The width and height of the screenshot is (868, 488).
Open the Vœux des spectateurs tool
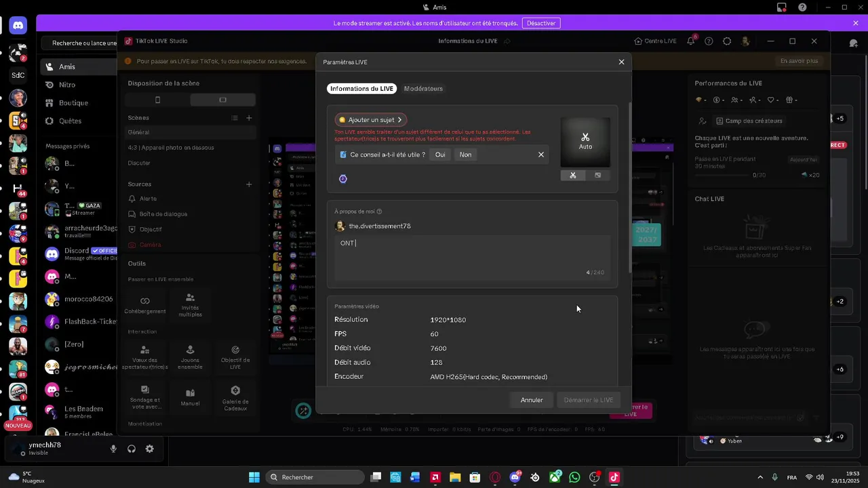(144, 357)
